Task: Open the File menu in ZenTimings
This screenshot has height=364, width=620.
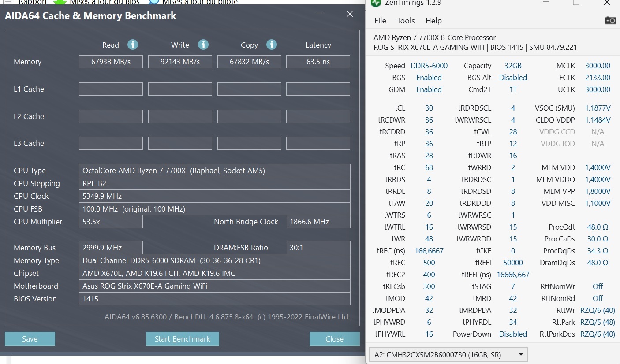Action: (380, 21)
